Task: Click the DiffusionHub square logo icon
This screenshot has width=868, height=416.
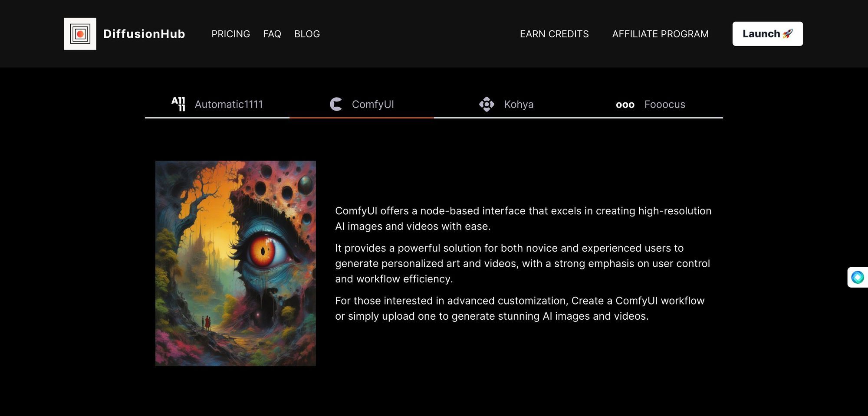Action: [80, 34]
